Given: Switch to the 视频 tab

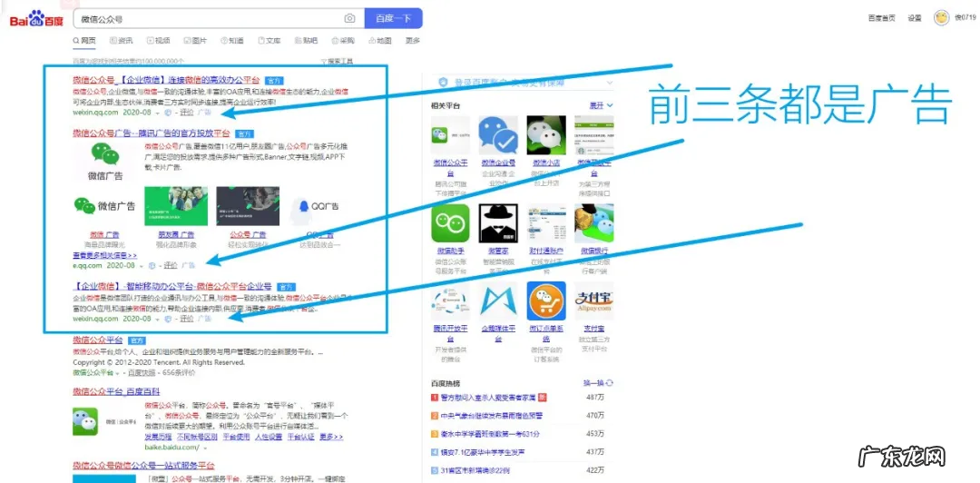Looking at the screenshot, I should pos(158,41).
